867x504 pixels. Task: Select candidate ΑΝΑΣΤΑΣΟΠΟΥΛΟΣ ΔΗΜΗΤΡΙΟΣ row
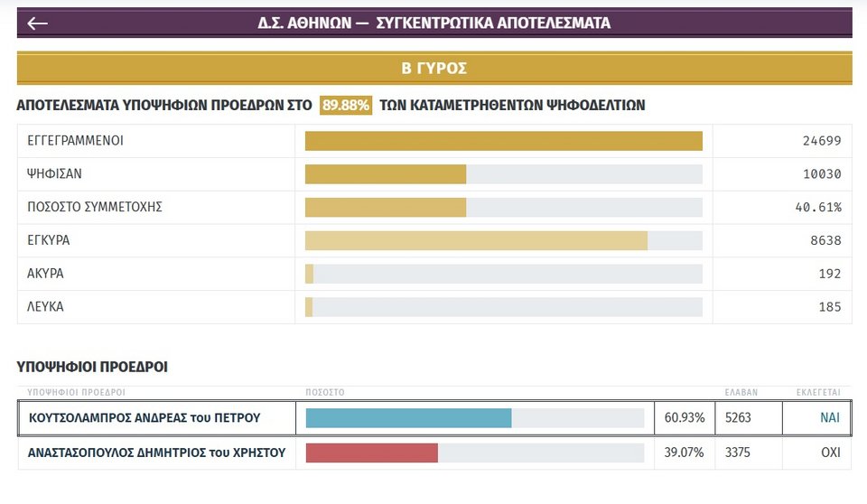157,453
